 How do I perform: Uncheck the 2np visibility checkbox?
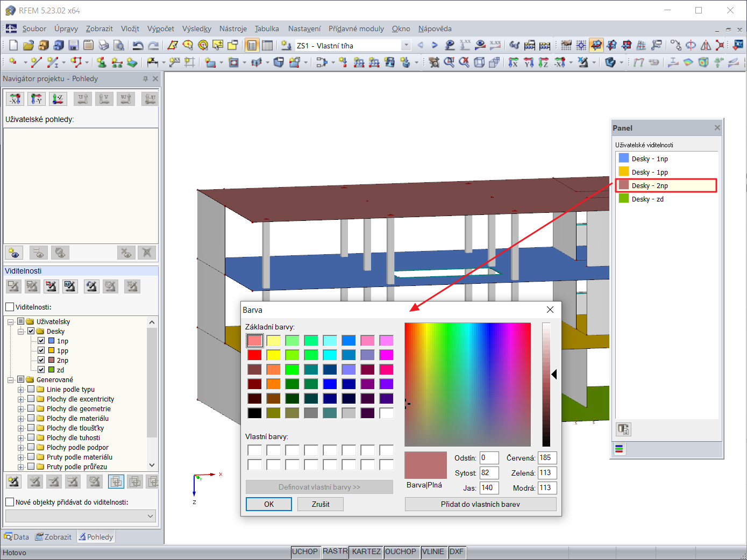click(x=41, y=360)
